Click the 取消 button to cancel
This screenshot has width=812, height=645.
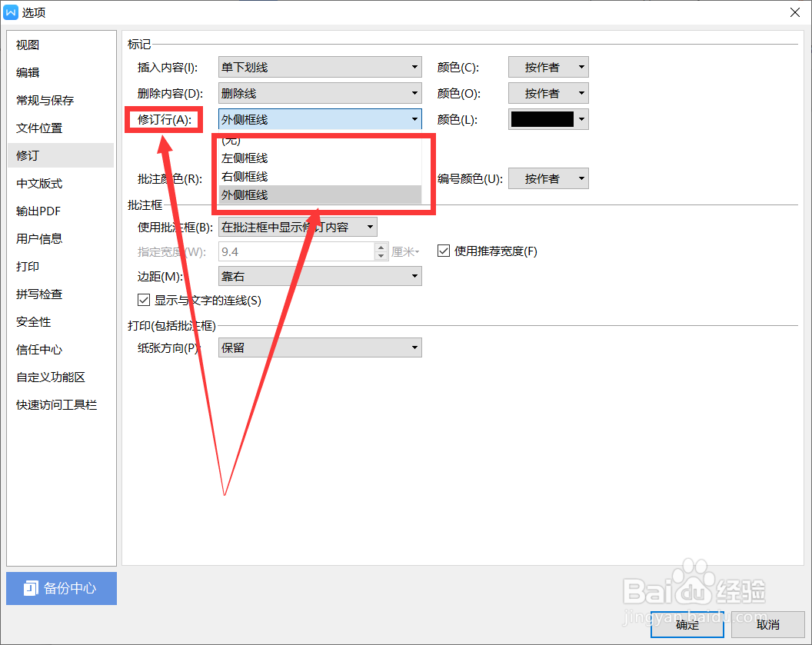point(768,624)
